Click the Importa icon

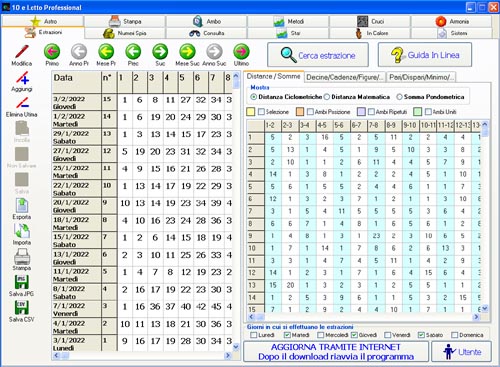point(22,231)
